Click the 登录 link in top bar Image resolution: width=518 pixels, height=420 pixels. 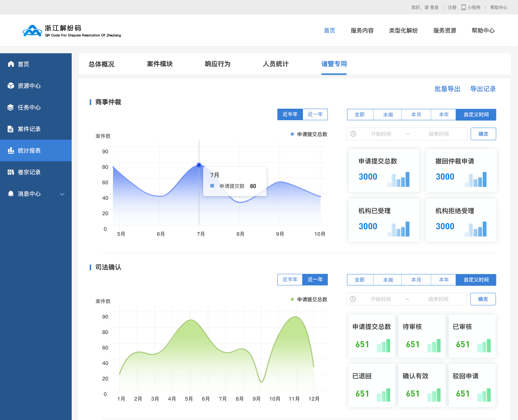(434, 7)
